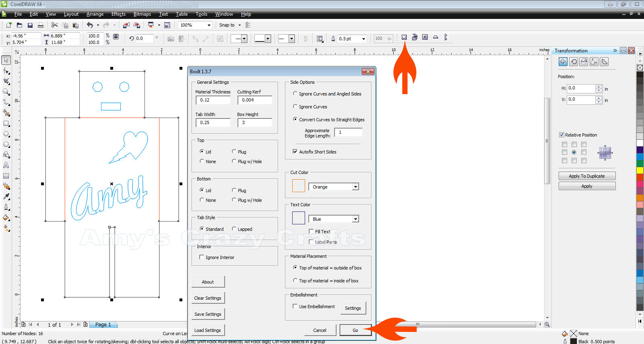
Task: Select the Shape tool in toolbox
Action: [x=6, y=71]
